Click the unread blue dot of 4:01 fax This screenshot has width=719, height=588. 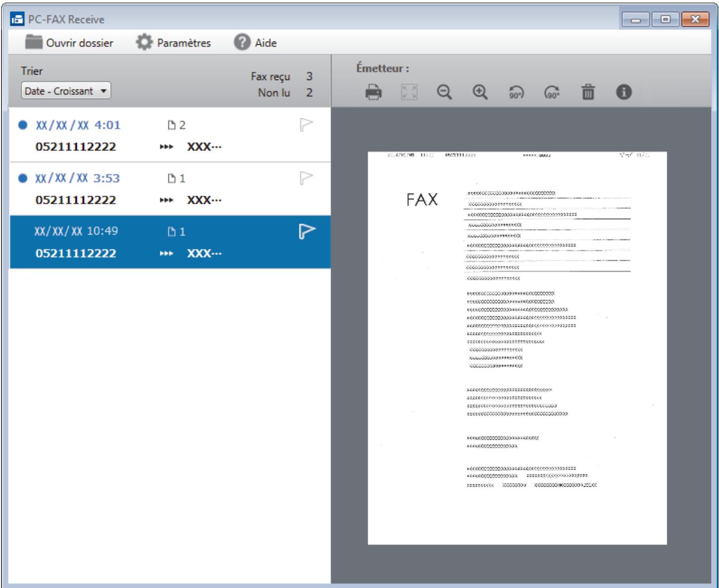pos(22,125)
